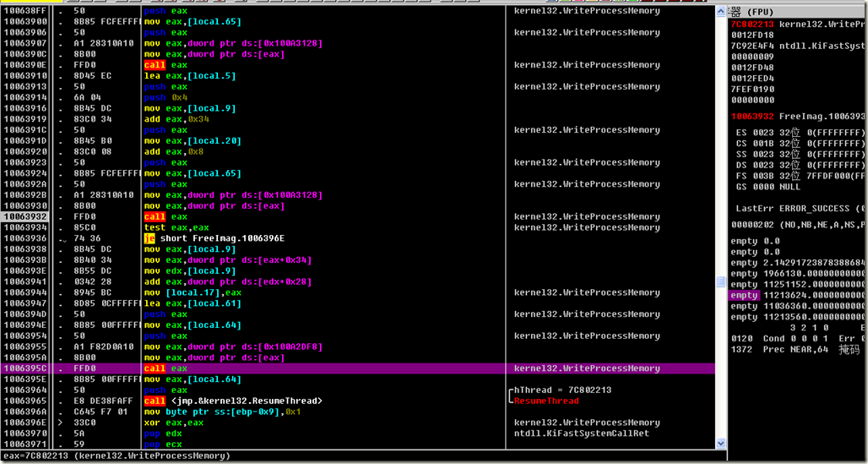Click the LastErr ERROR_SUCCESS line
Viewport: 868px width, 464px height.
(801, 209)
